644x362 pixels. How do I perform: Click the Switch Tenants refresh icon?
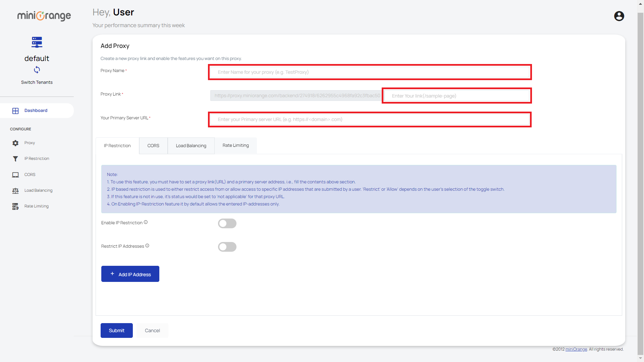tap(37, 70)
